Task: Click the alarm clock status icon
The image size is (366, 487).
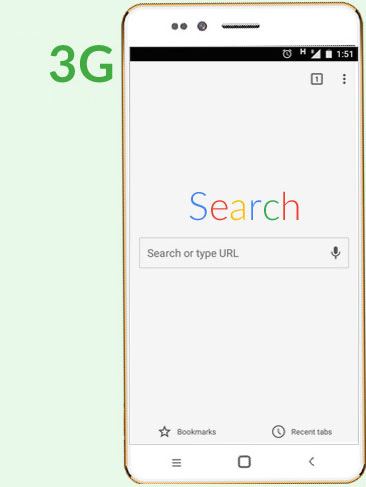Action: (x=287, y=54)
